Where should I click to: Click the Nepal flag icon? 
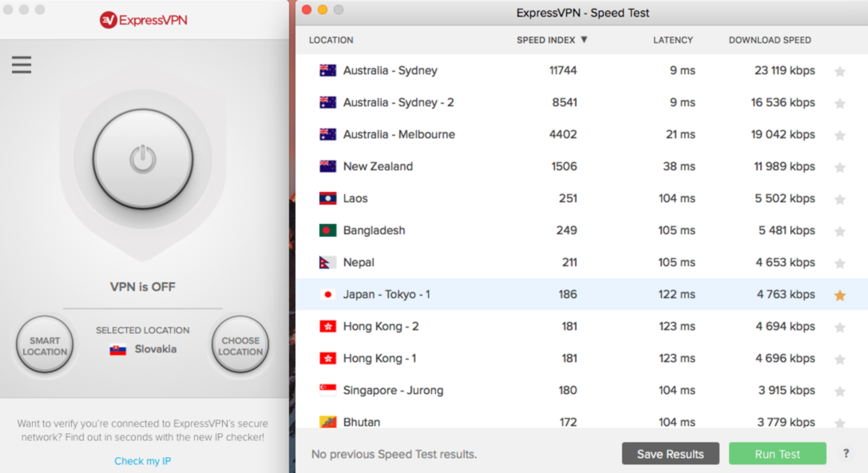coord(327,262)
